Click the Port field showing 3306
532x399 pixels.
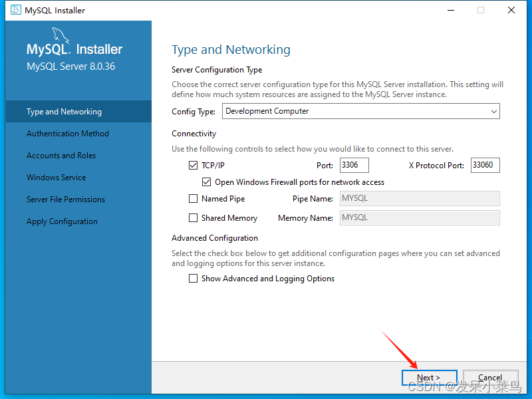354,165
